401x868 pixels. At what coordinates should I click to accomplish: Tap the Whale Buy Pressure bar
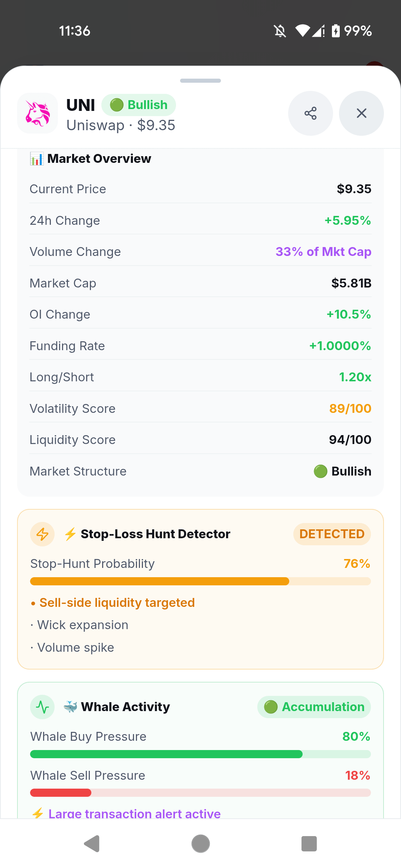(x=200, y=754)
